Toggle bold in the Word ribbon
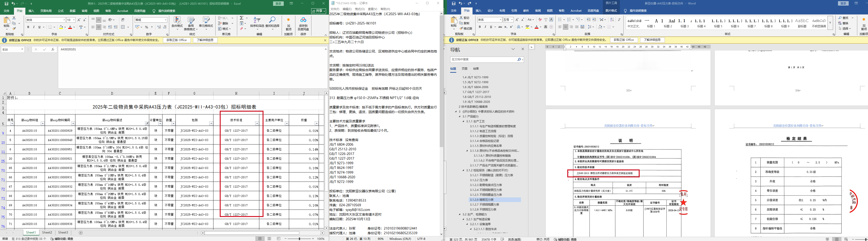The width and height of the screenshot is (868, 241). pos(480,27)
